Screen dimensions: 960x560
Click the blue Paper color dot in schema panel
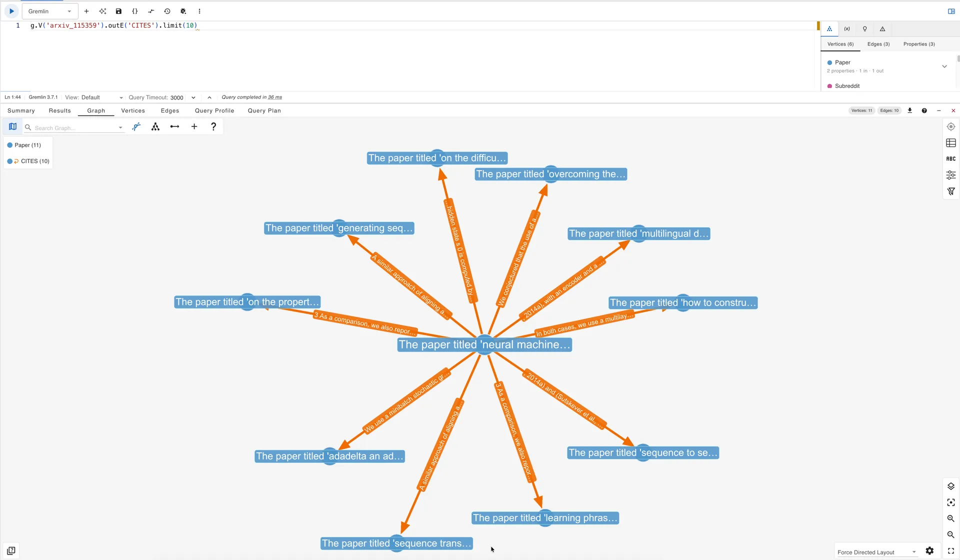(830, 62)
